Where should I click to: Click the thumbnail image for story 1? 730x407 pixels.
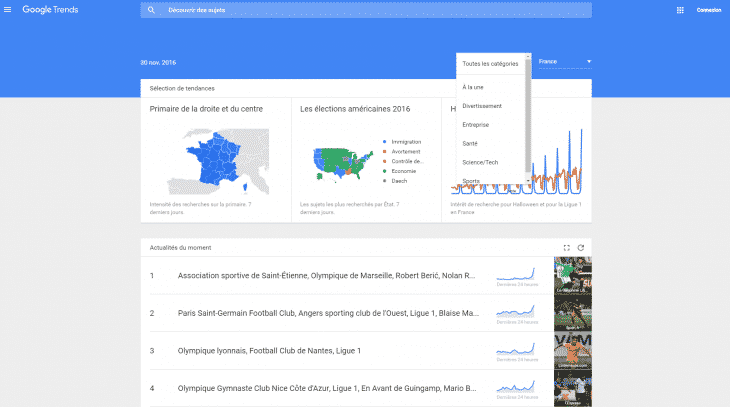(573, 275)
